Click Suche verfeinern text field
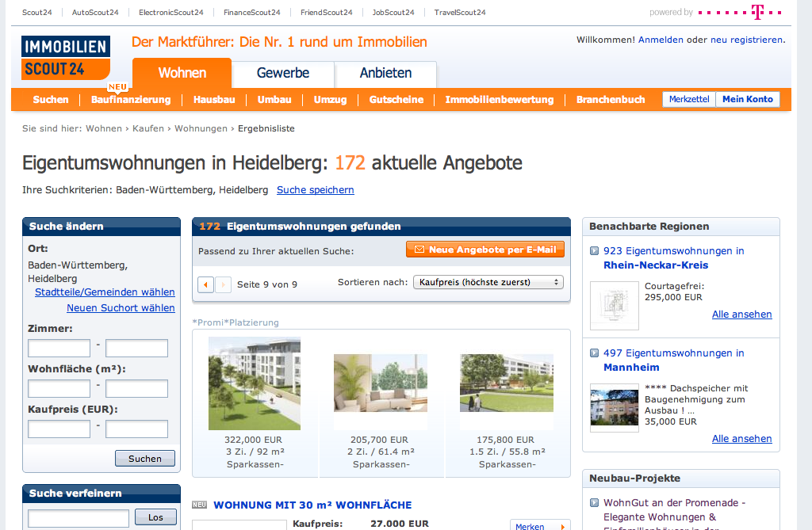The width and height of the screenshot is (812, 530). pos(79,518)
